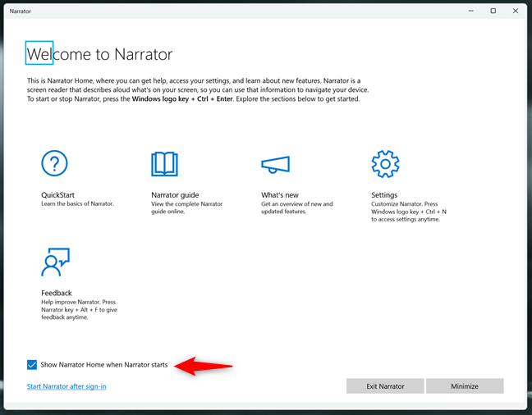Click 'View the complete Narrator guide online.' text
532x415 pixels.
tap(186, 207)
